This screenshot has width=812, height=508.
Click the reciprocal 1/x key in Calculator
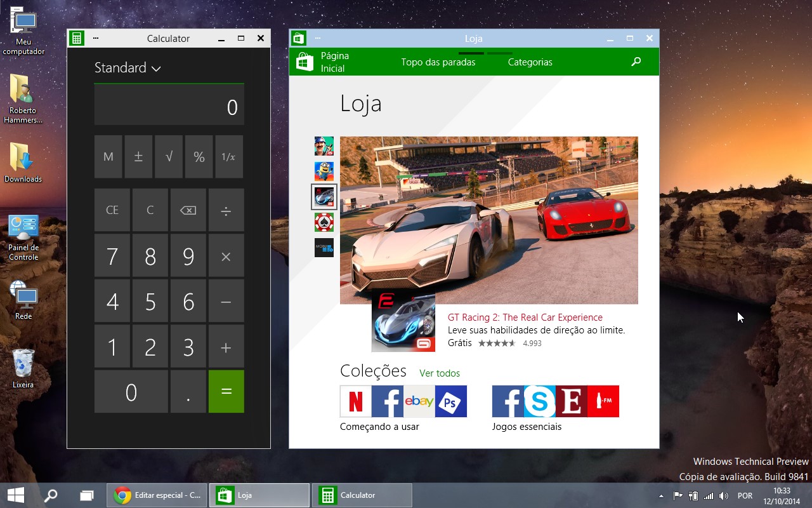[x=229, y=157]
